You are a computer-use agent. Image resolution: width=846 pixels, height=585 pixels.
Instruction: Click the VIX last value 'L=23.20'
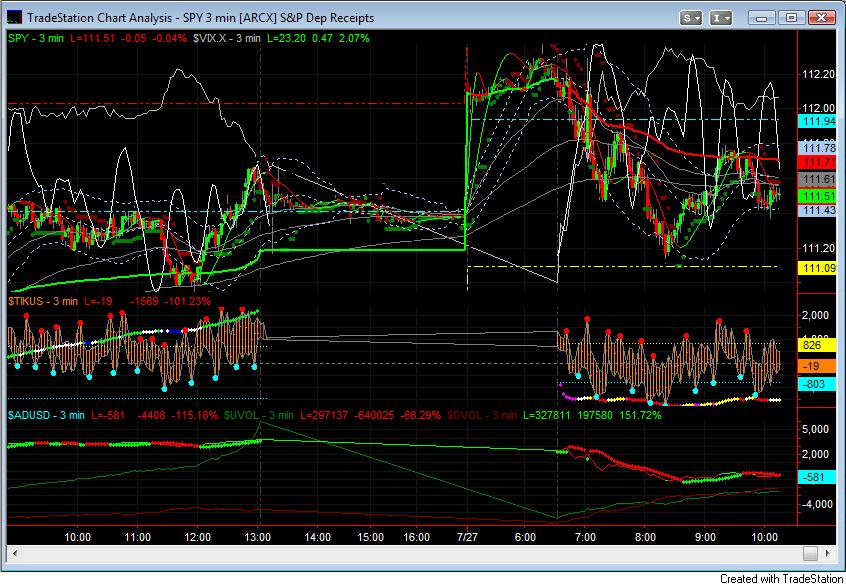(x=286, y=38)
